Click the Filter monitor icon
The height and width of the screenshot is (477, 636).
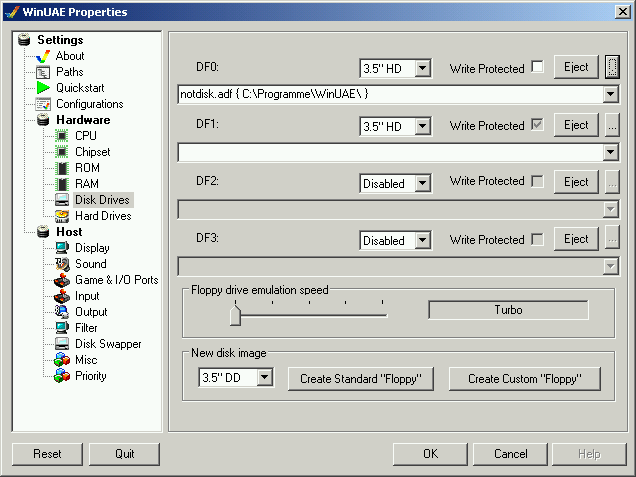tap(62, 328)
